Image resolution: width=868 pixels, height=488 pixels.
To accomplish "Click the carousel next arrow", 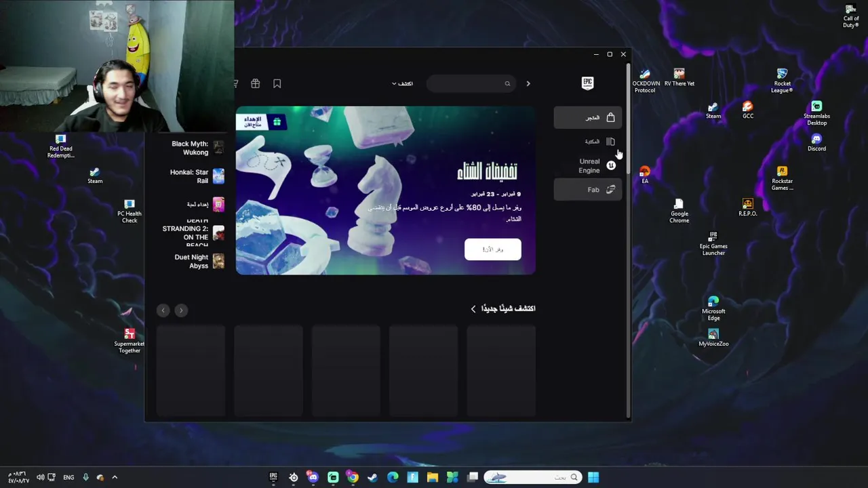I will [x=181, y=310].
